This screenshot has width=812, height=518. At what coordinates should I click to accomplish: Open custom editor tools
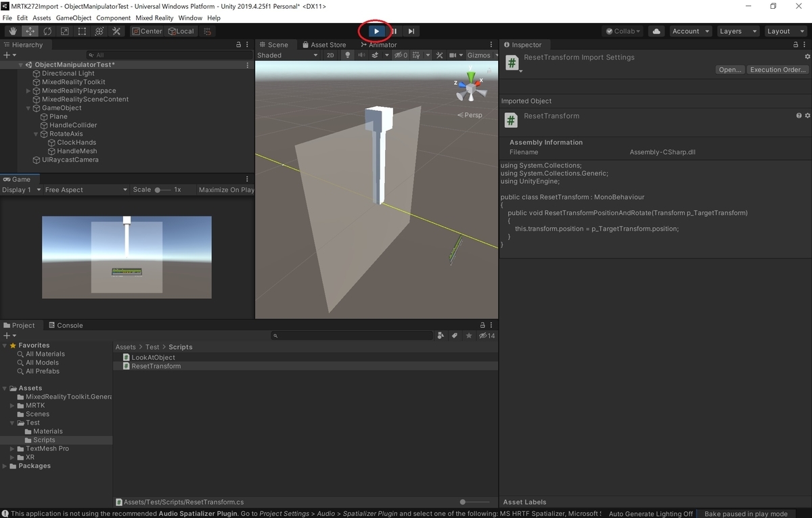click(x=116, y=31)
